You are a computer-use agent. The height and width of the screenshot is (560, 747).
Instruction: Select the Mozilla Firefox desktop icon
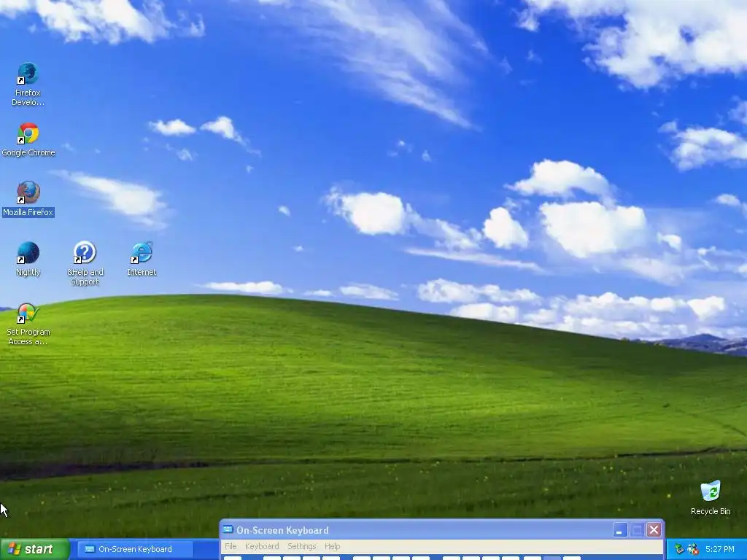28,199
